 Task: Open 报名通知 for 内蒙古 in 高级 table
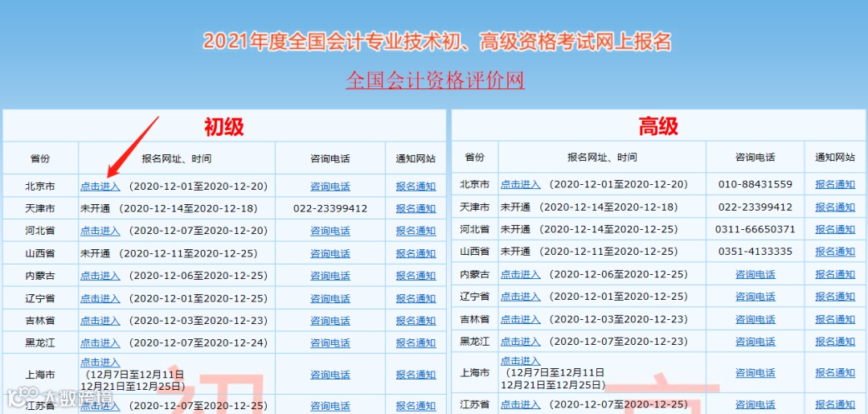[835, 274]
